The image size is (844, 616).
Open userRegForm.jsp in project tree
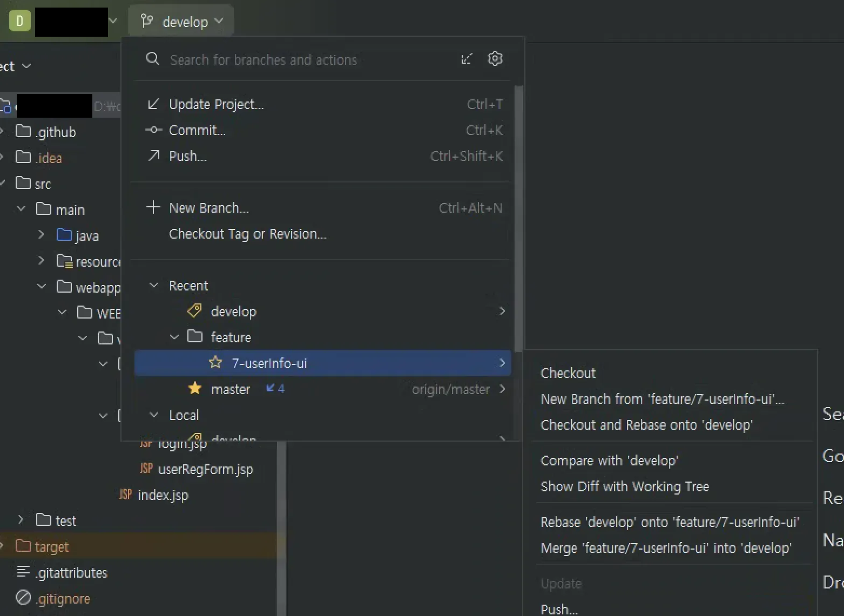point(205,469)
